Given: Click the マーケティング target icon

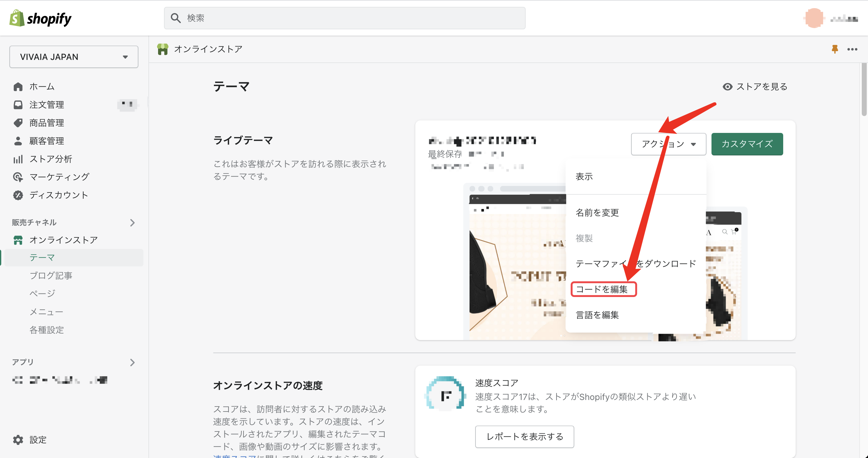Looking at the screenshot, I should pos(18,177).
